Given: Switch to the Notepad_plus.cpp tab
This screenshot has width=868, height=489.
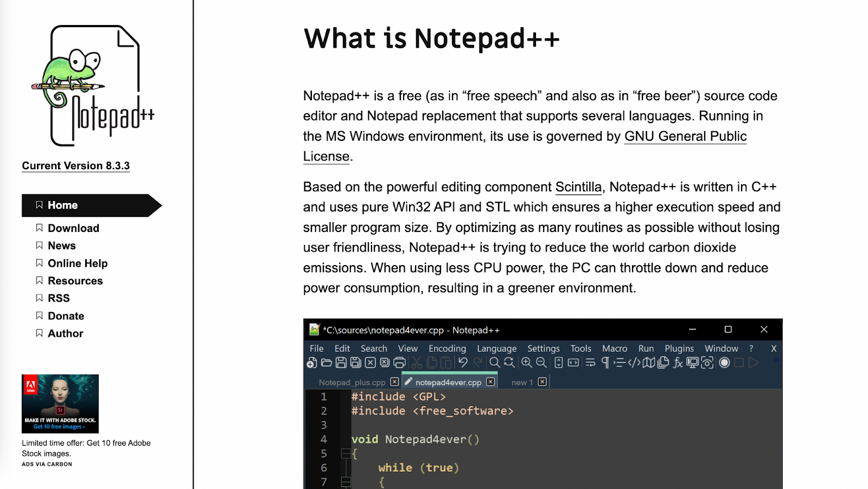Looking at the screenshot, I should (352, 382).
